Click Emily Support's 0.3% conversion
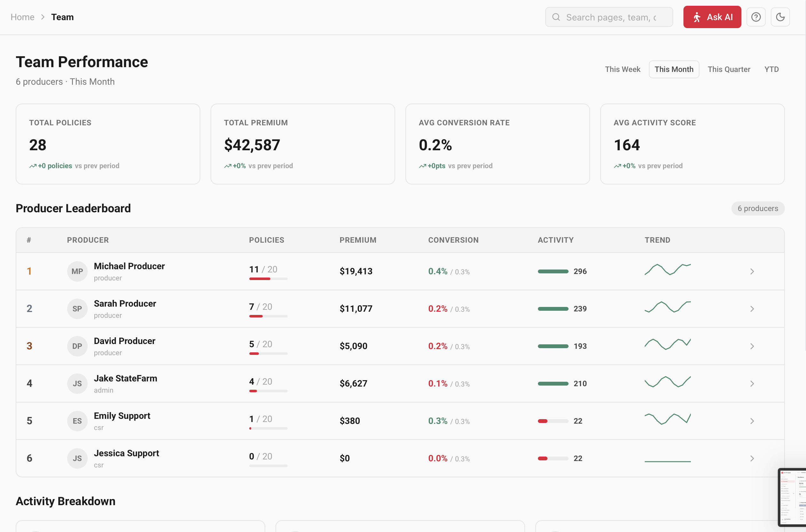Viewport: 806px width, 532px height. click(x=438, y=421)
